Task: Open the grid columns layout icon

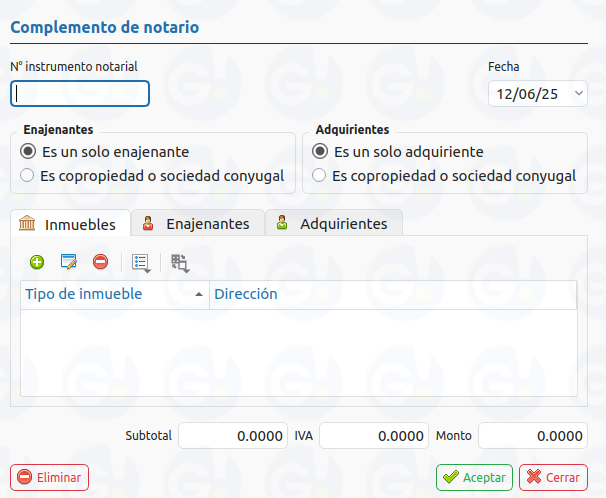Action: point(180,263)
